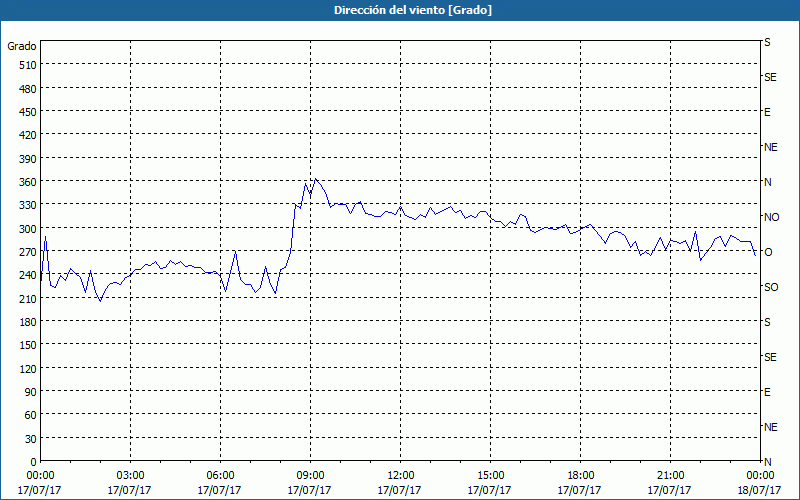Pick the 300 degree axis value
The height and width of the screenshot is (500, 800).
coord(28,229)
